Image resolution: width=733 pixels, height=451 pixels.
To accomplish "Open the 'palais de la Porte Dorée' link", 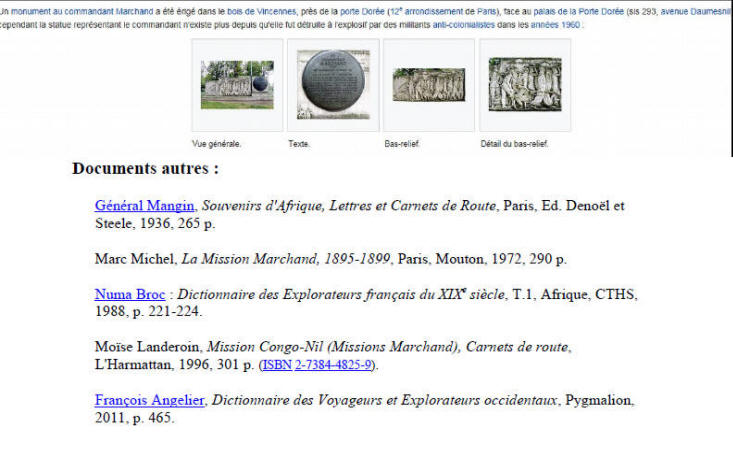I will pos(577,8).
